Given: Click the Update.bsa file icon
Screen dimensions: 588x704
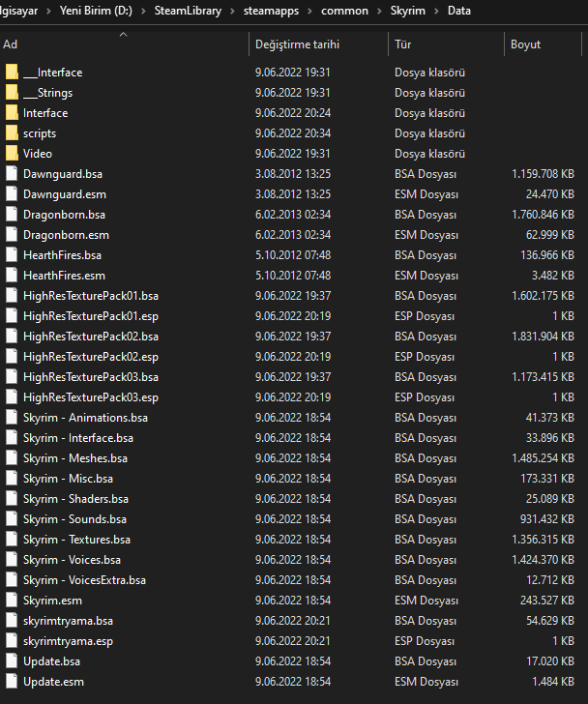Looking at the screenshot, I should (x=12, y=660).
